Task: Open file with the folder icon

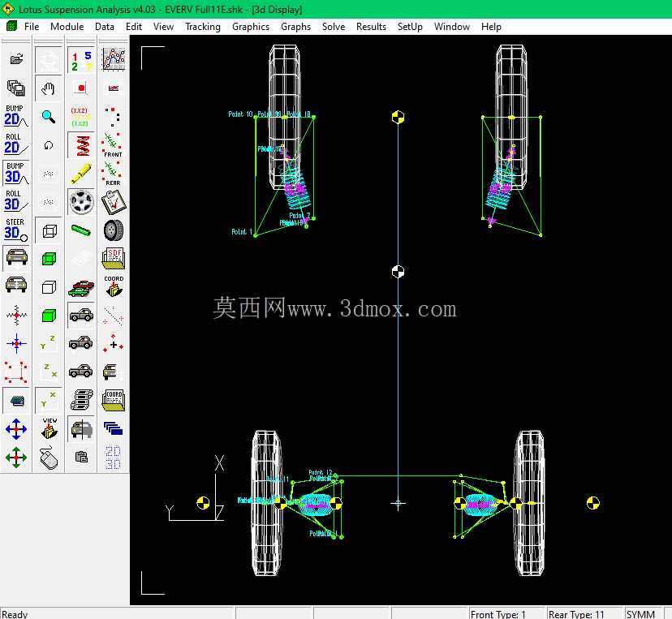Action: coord(16,59)
